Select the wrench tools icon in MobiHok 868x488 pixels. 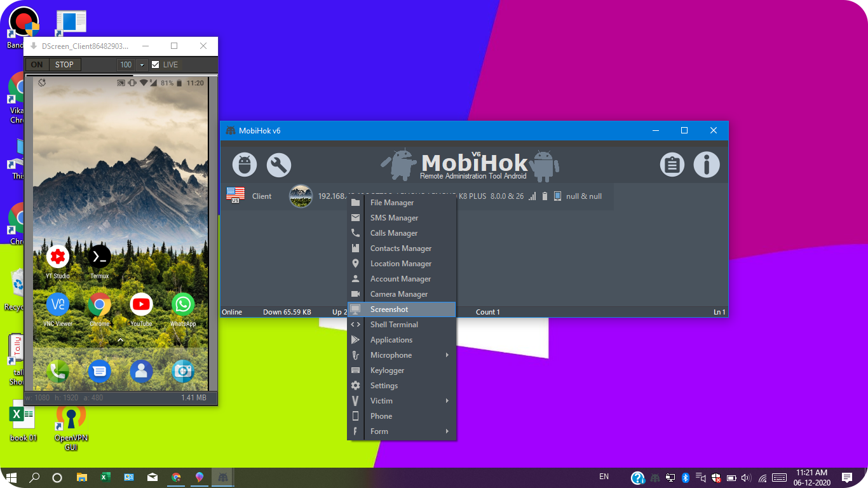click(x=278, y=165)
